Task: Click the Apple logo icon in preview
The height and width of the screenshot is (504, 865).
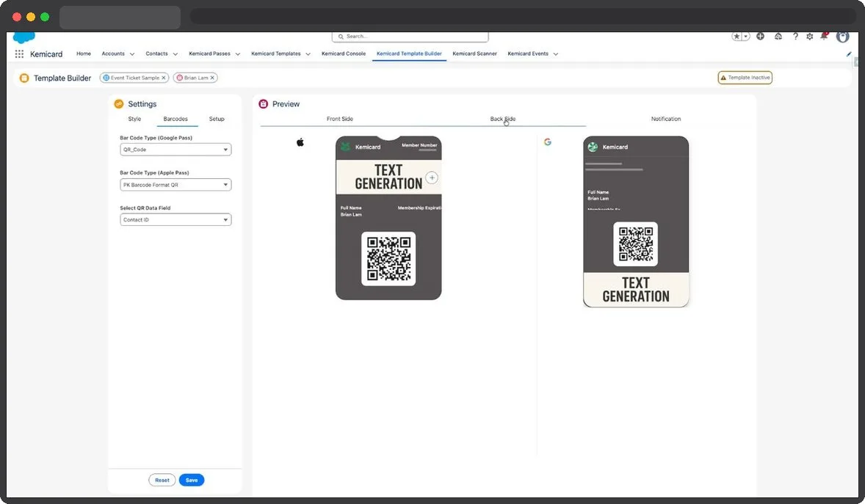Action: click(x=300, y=142)
